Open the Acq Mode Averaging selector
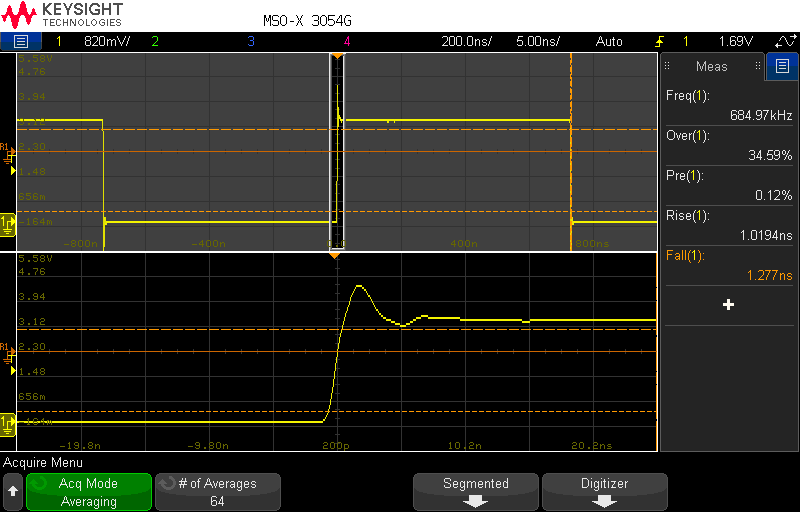Viewport: 800px width, 512px height. point(89,492)
